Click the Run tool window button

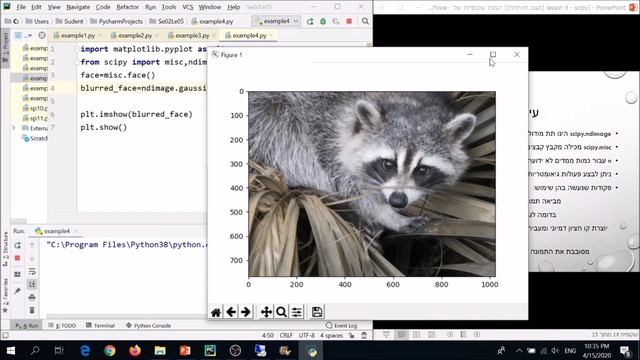(26, 325)
